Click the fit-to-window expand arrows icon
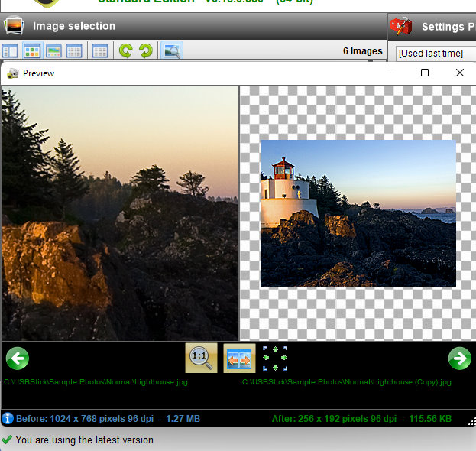 pos(275,358)
